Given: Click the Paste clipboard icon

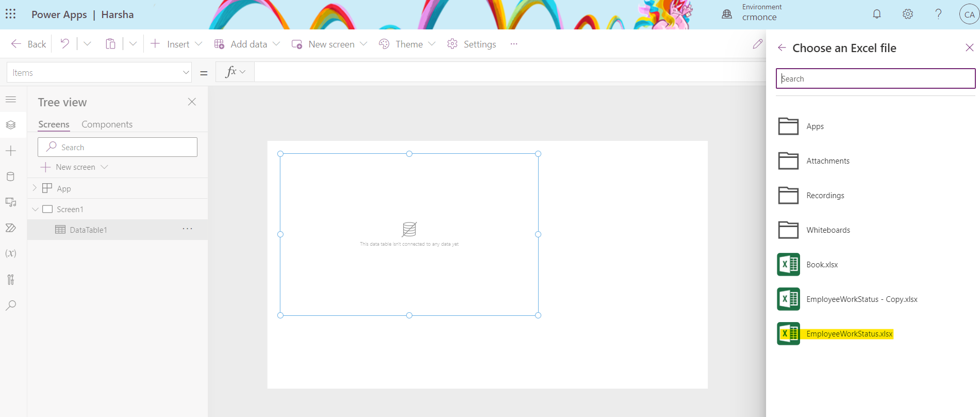Looking at the screenshot, I should 110,44.
